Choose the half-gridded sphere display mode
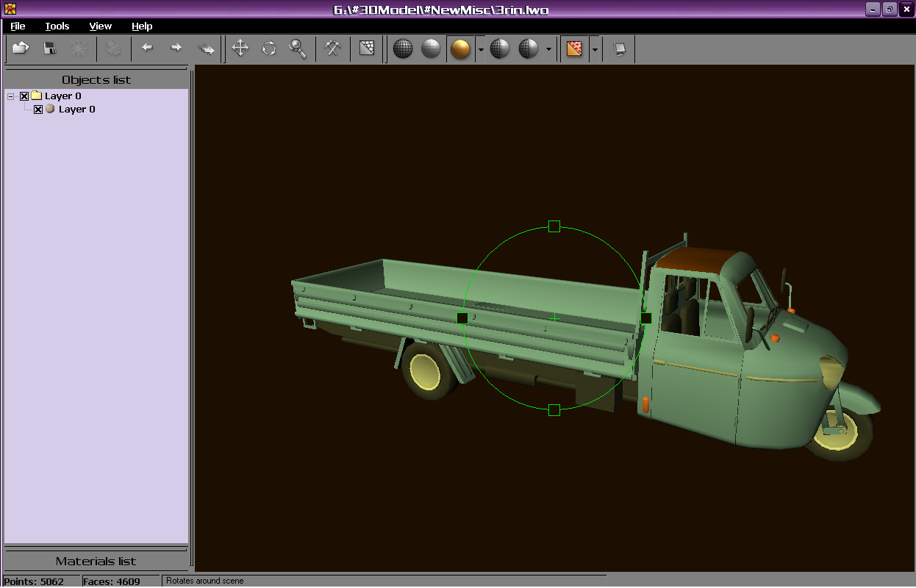Screen dimensions: 916x588 (529, 49)
